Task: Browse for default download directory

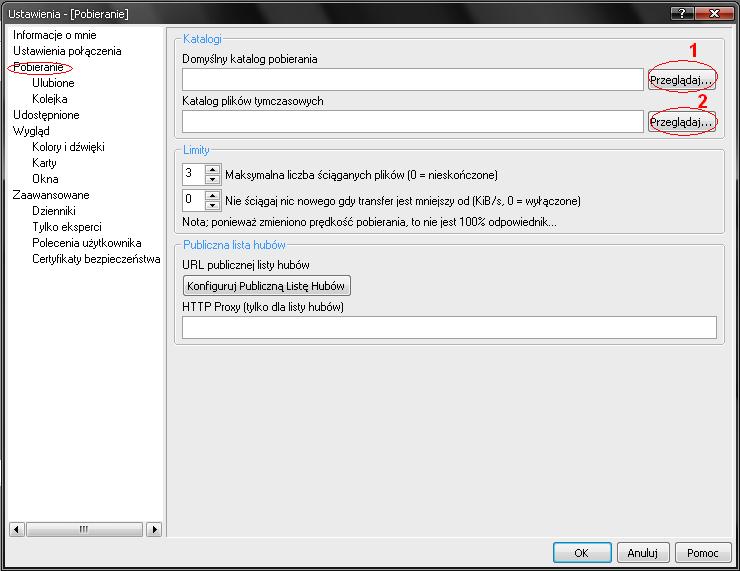Action: pos(682,80)
